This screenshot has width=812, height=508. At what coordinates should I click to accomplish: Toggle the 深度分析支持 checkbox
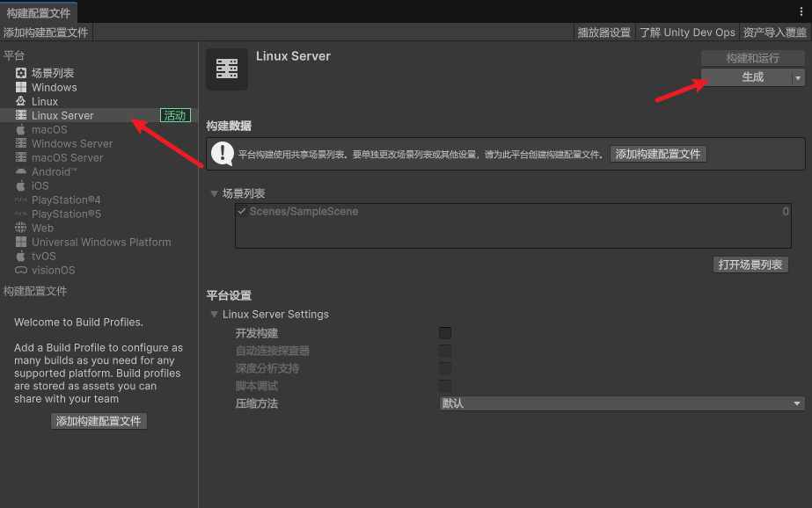tap(445, 367)
